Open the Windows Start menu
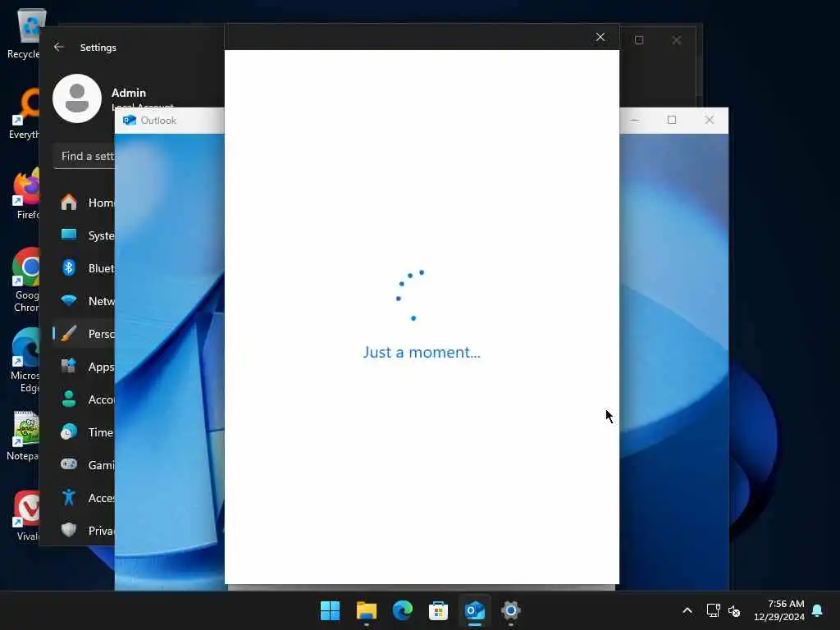This screenshot has height=630, width=840. pos(330,610)
